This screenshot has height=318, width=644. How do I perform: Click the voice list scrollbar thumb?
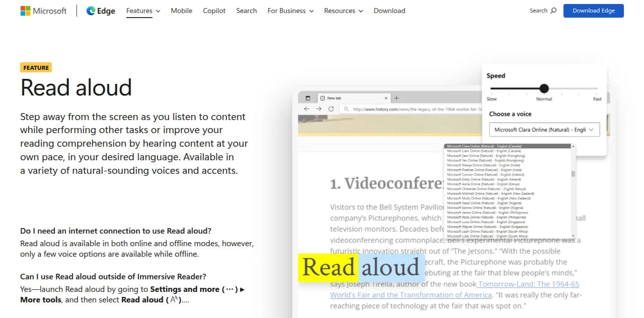pos(573,174)
